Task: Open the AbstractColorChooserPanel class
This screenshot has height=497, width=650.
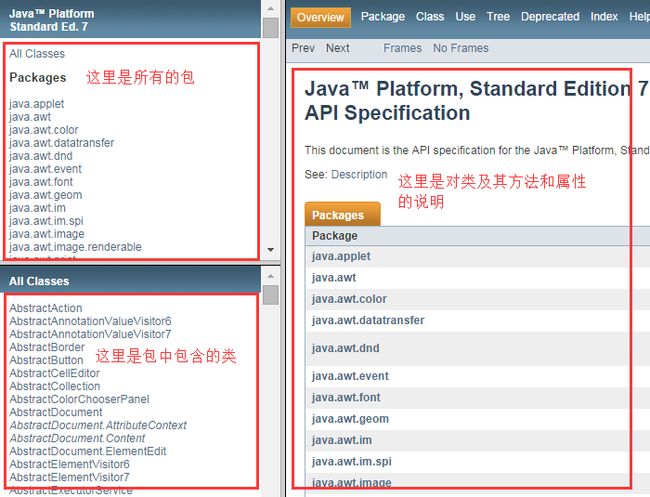Action: 79,399
